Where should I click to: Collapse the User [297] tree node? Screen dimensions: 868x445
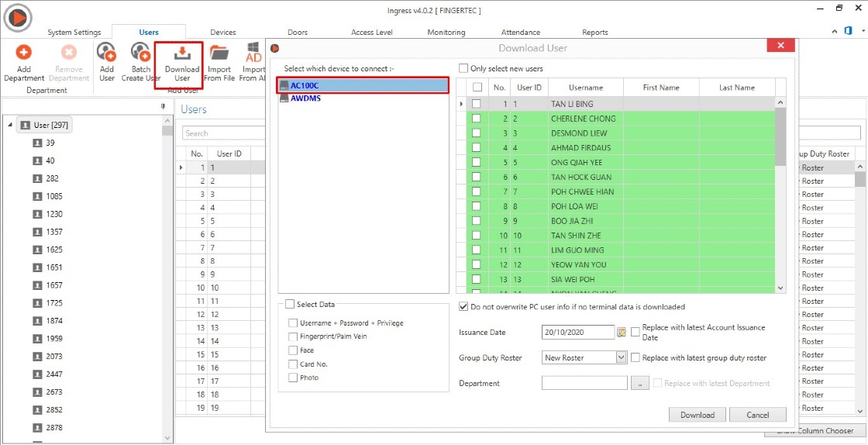10,125
